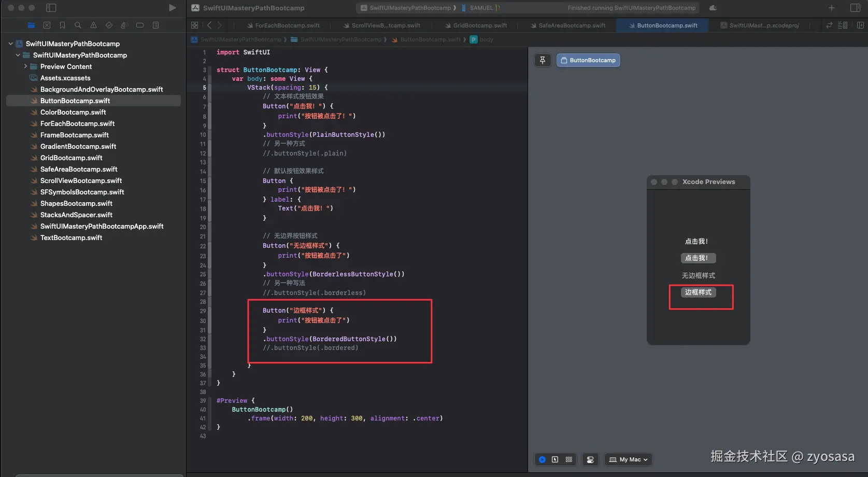Switch to the ScrollViewB...tcamp.swift tab

(382, 25)
